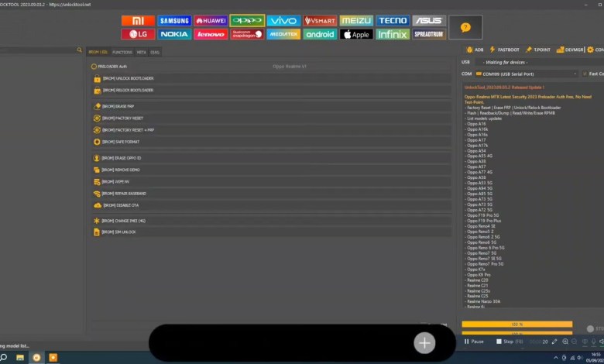Open the DEVMGR device manager

point(570,50)
